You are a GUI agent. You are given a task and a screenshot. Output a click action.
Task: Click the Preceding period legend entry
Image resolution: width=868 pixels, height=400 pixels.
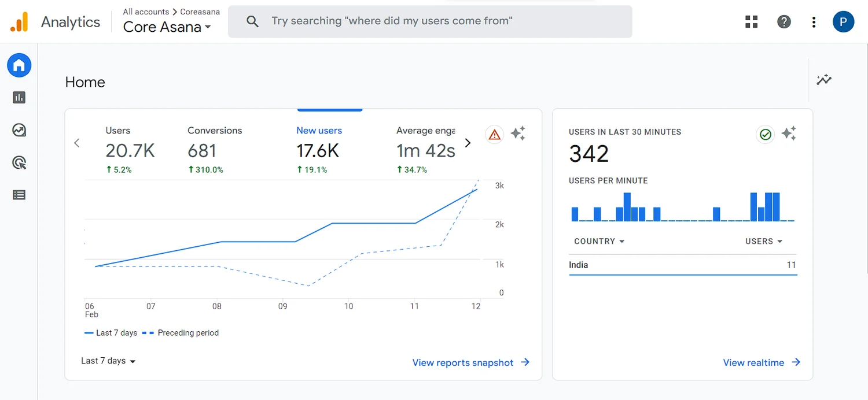(x=181, y=333)
